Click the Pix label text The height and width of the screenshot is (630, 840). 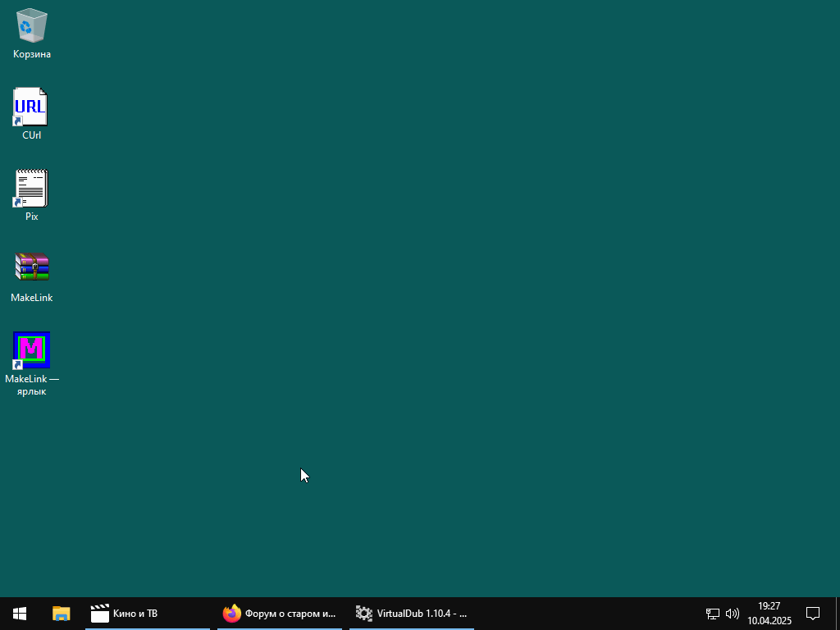[32, 217]
